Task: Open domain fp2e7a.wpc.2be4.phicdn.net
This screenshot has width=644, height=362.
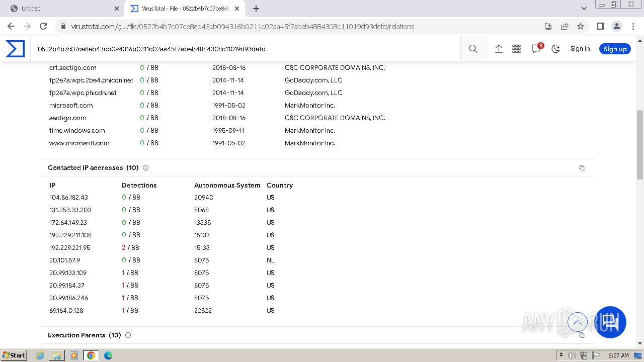Action: [91, 80]
